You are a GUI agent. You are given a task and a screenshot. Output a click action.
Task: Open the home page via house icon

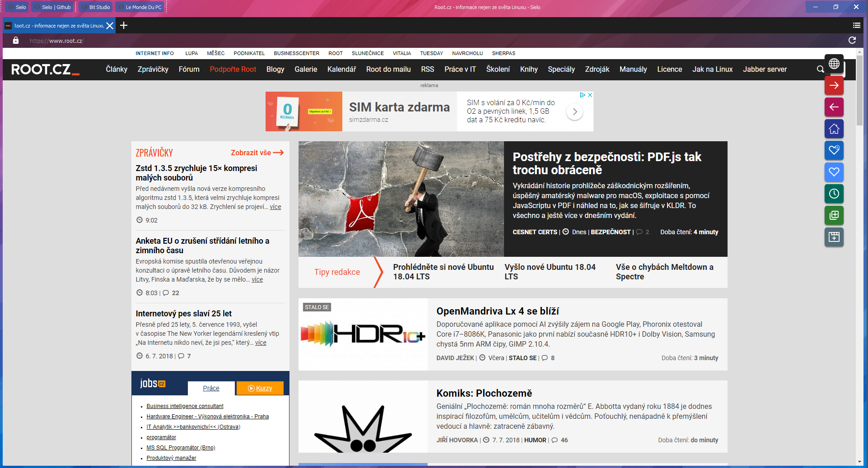tap(834, 129)
